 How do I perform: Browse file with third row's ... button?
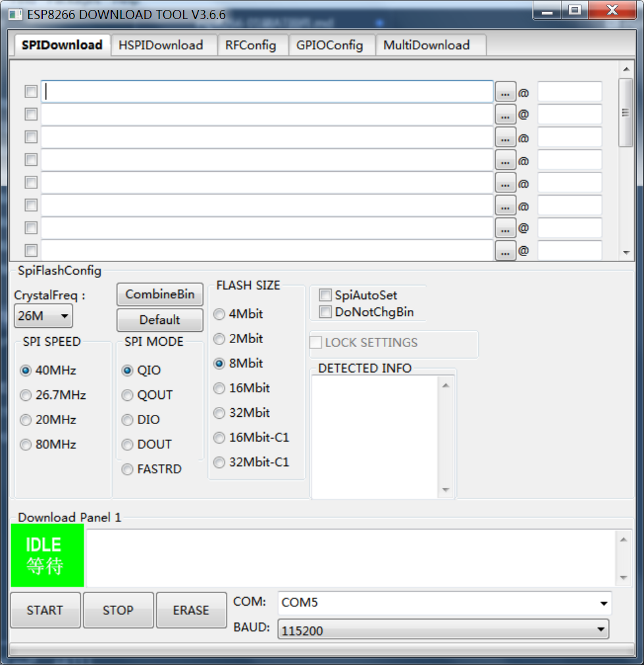505,138
